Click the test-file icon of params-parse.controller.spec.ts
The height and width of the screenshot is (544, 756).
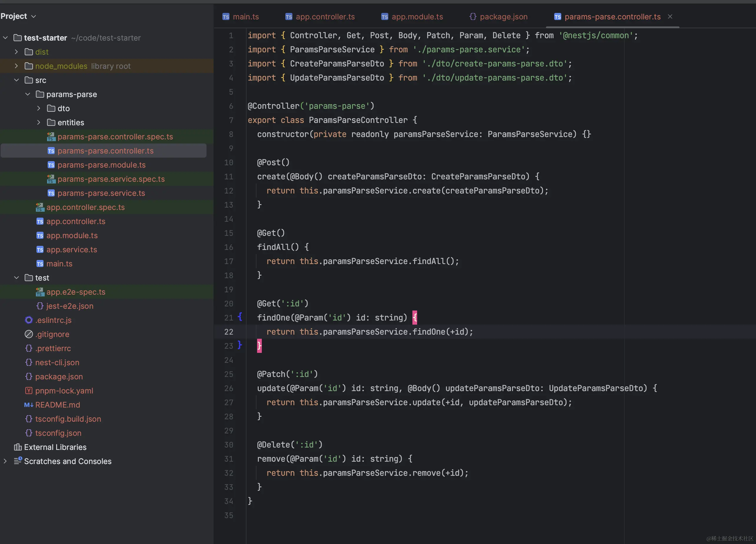click(51, 136)
